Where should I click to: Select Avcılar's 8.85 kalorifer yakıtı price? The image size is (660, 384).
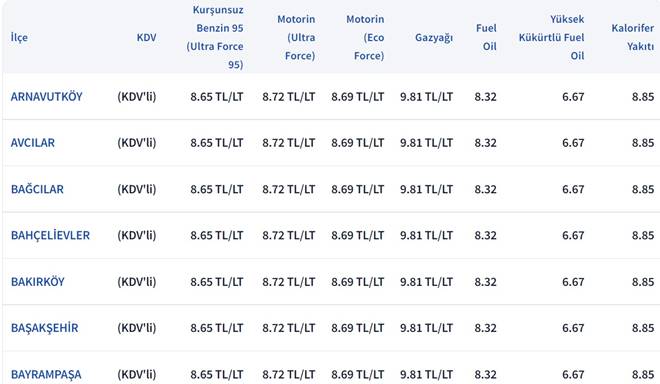tap(643, 143)
